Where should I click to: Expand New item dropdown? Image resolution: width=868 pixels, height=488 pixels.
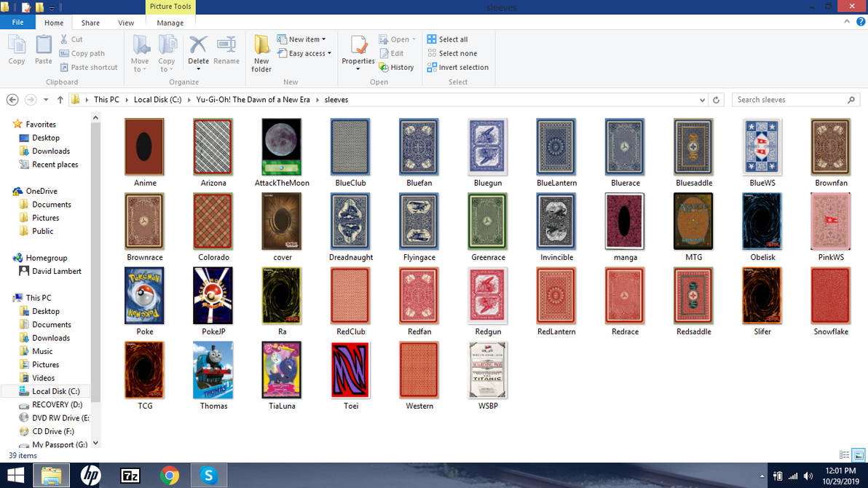tap(324, 39)
